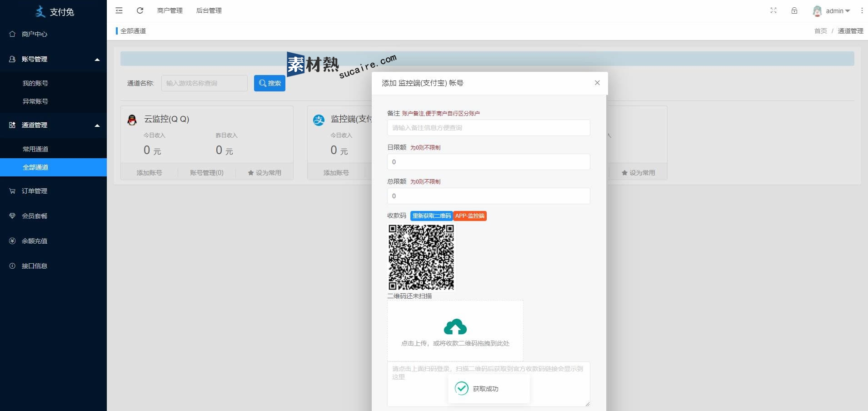Click the QQ penguin icon
This screenshot has height=411, width=868.
pos(132,120)
